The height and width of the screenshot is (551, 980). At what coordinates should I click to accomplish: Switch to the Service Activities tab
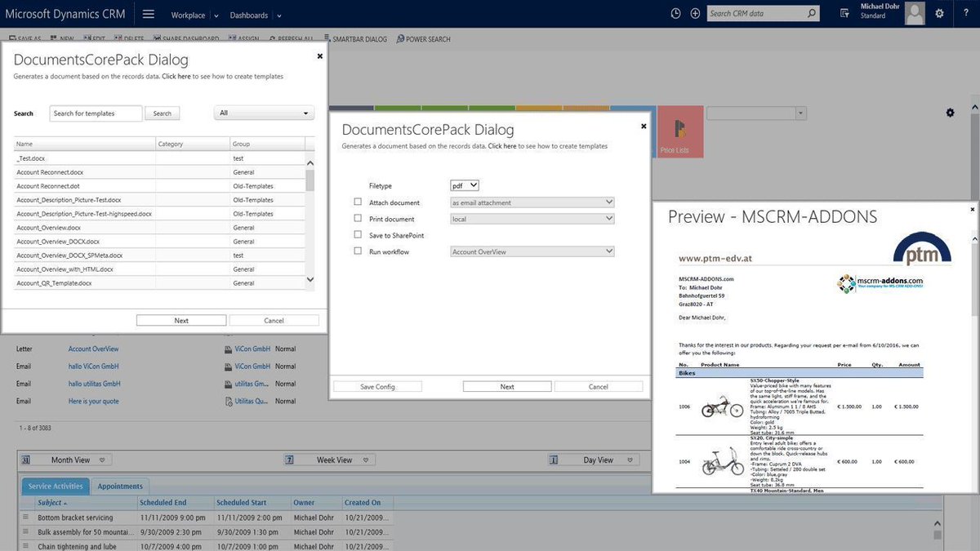(56, 486)
